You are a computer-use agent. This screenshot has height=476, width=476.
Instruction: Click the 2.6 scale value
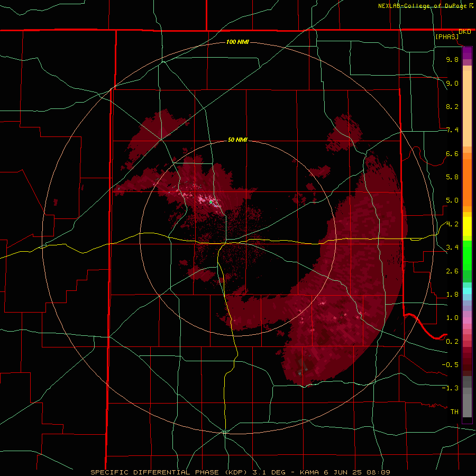[x=452, y=271]
